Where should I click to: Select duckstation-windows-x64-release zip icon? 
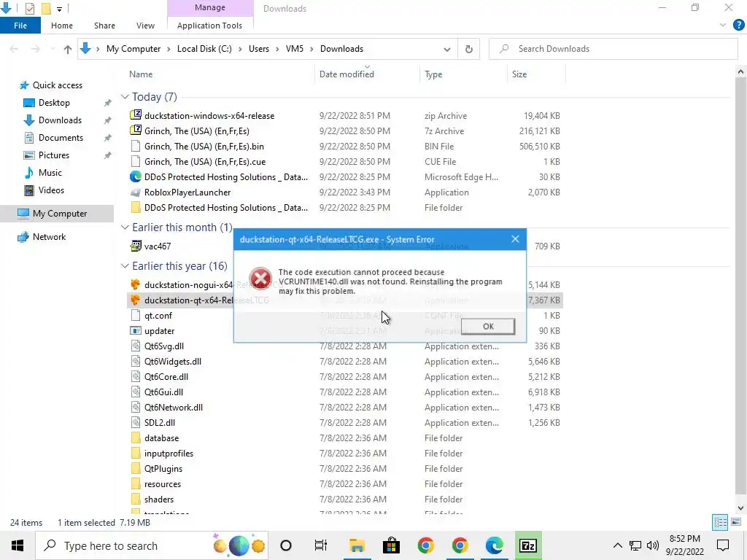pos(135,115)
